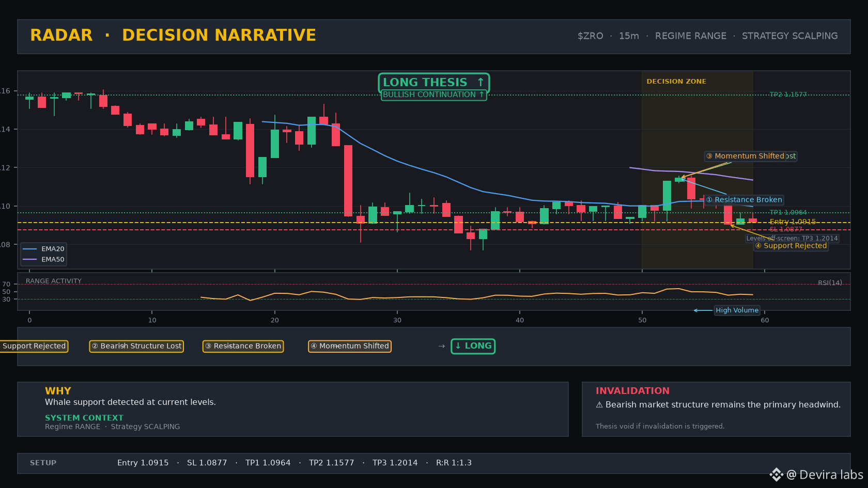
Task: Click the Levels off-screen TP3 note
Action: tap(792, 239)
